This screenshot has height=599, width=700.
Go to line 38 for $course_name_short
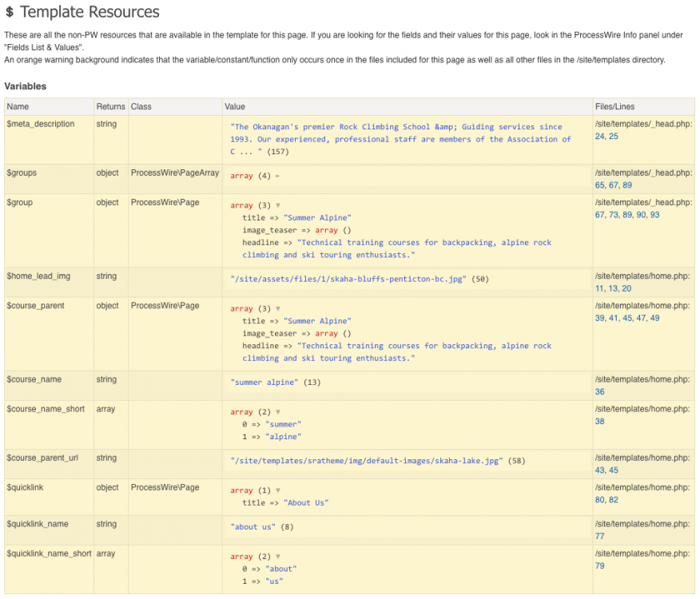pyautogui.click(x=600, y=422)
